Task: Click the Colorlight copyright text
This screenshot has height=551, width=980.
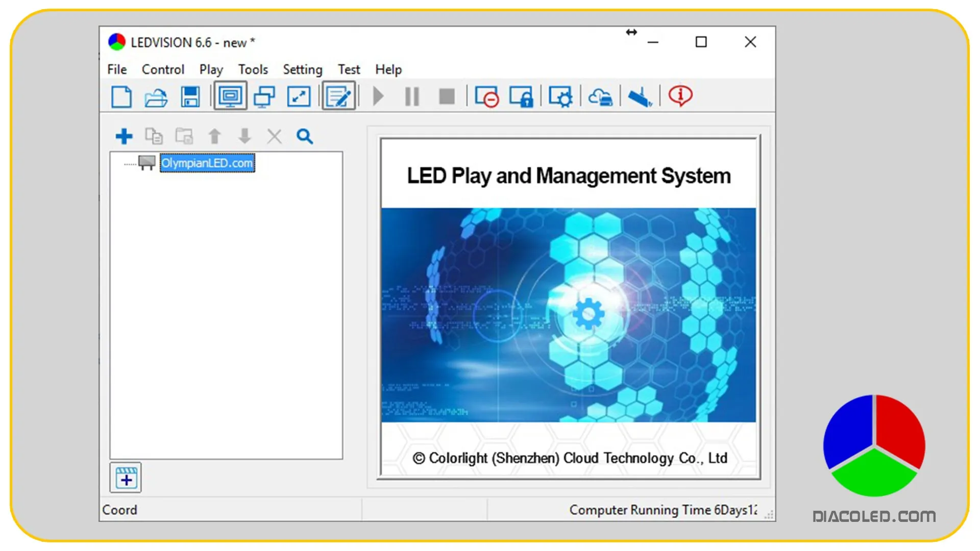Action: tap(570, 458)
